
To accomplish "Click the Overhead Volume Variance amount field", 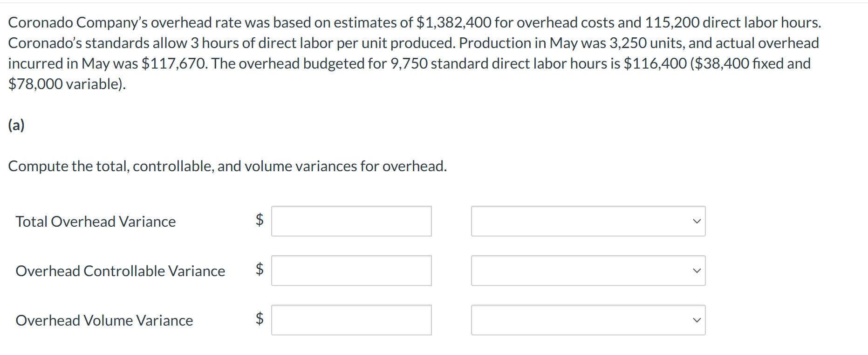I will (x=351, y=320).
